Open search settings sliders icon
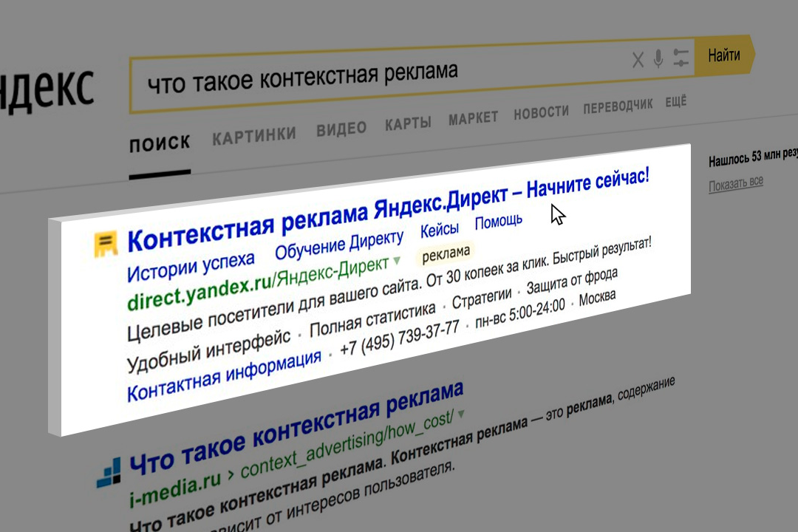The image size is (798, 532). (x=681, y=59)
